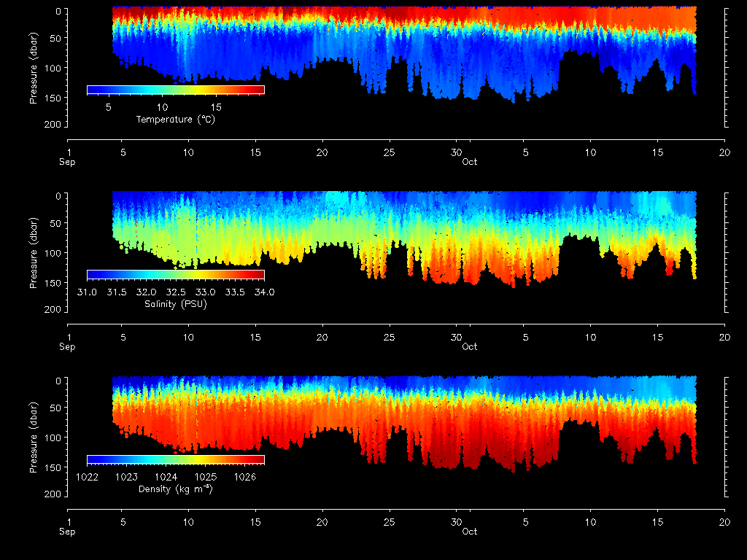747x560 pixels.
Task: Click the 15 tick on the temperature colorbar
Action: click(x=216, y=107)
